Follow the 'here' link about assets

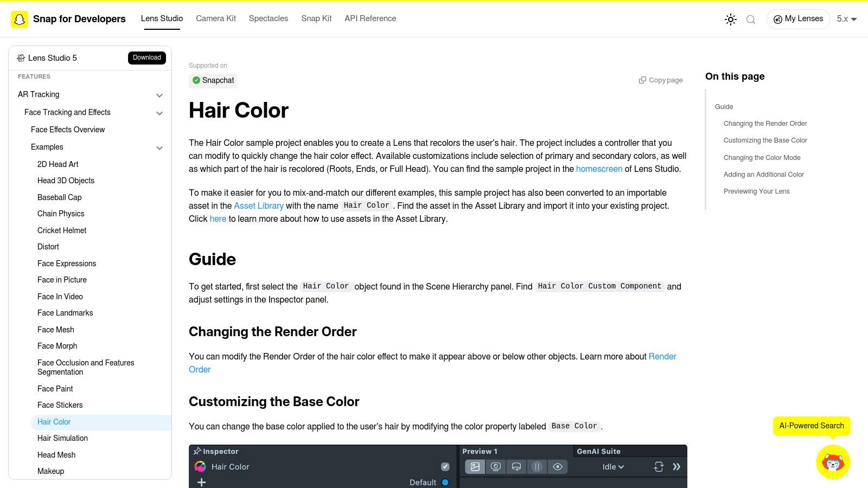click(218, 219)
